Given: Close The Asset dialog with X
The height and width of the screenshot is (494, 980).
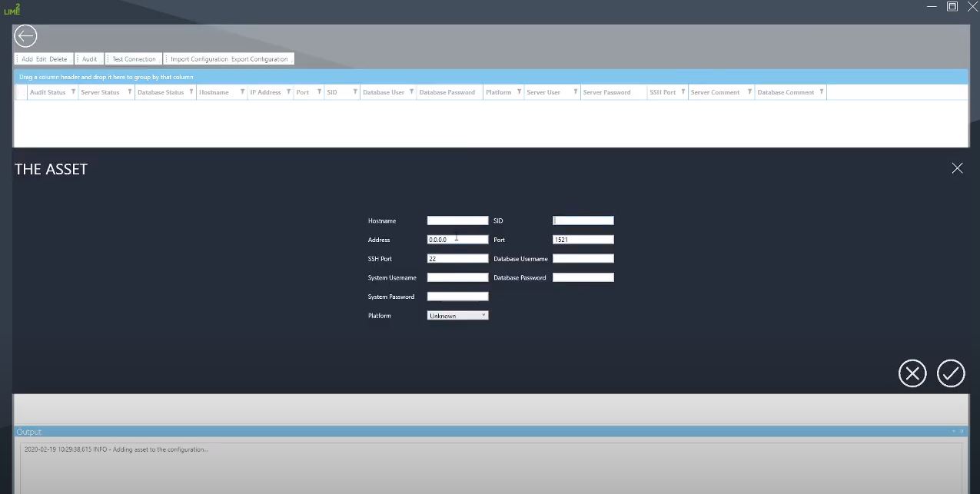Looking at the screenshot, I should (x=957, y=167).
